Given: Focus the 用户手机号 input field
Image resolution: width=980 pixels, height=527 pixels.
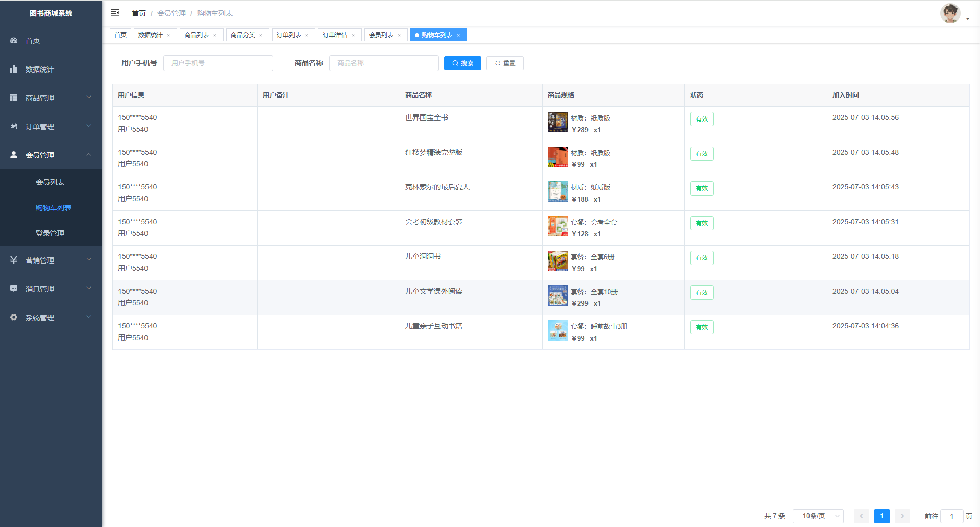Looking at the screenshot, I should tap(218, 63).
